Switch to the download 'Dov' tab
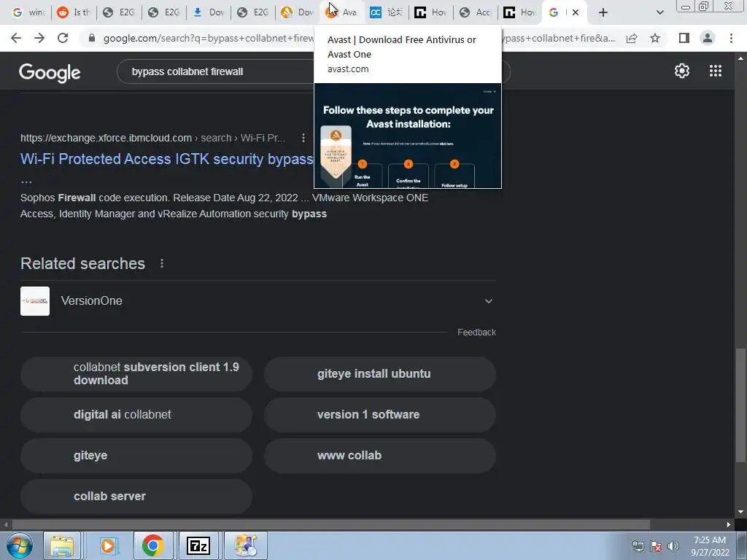This screenshot has width=747, height=560. (x=209, y=13)
